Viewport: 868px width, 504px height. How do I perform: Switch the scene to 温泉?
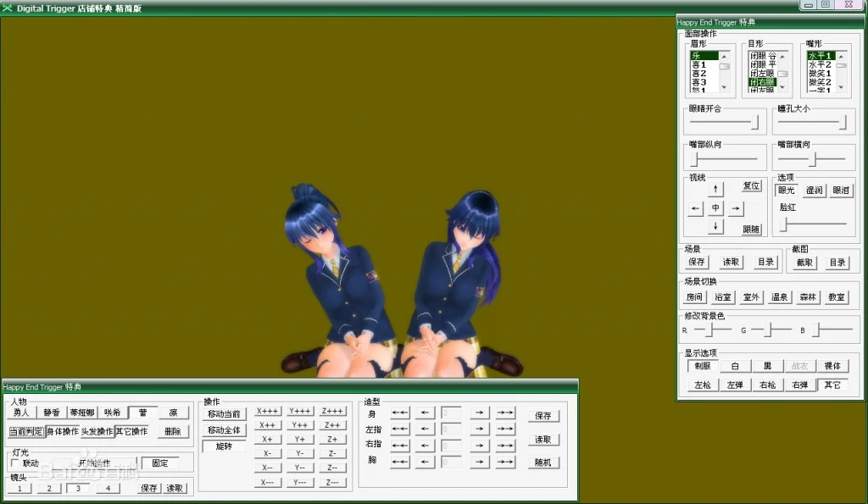click(x=779, y=297)
